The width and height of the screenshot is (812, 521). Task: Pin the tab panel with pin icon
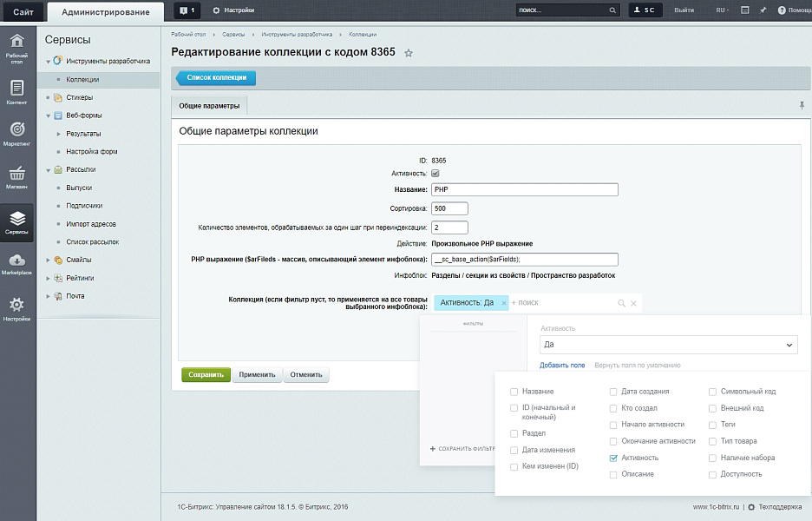(802, 105)
